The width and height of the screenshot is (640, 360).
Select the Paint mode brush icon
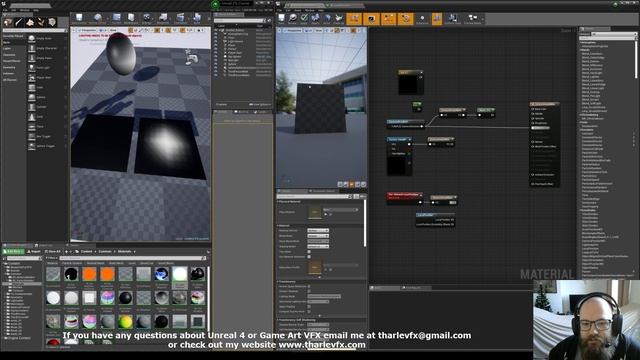pyautogui.click(x=19, y=22)
